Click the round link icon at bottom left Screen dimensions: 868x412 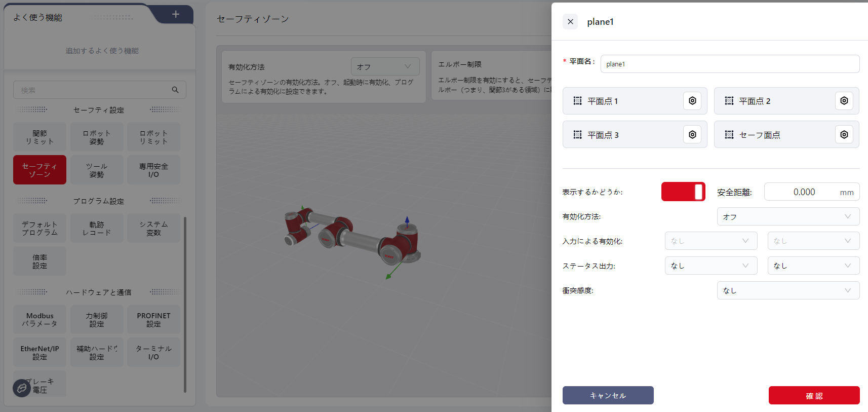[22, 388]
